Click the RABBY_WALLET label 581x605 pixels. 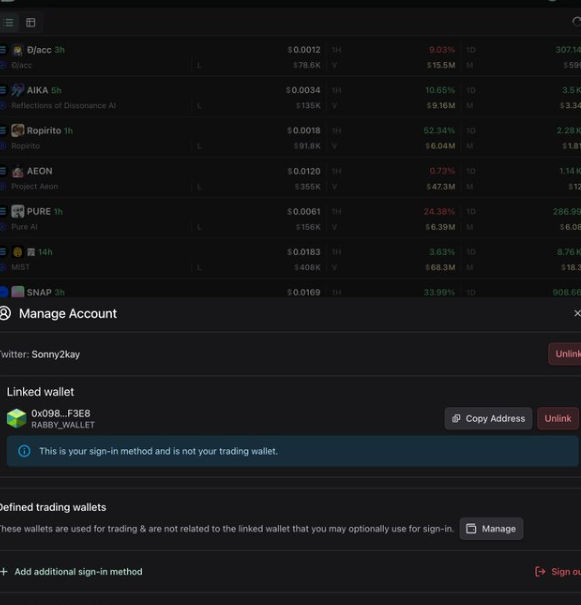coord(63,425)
